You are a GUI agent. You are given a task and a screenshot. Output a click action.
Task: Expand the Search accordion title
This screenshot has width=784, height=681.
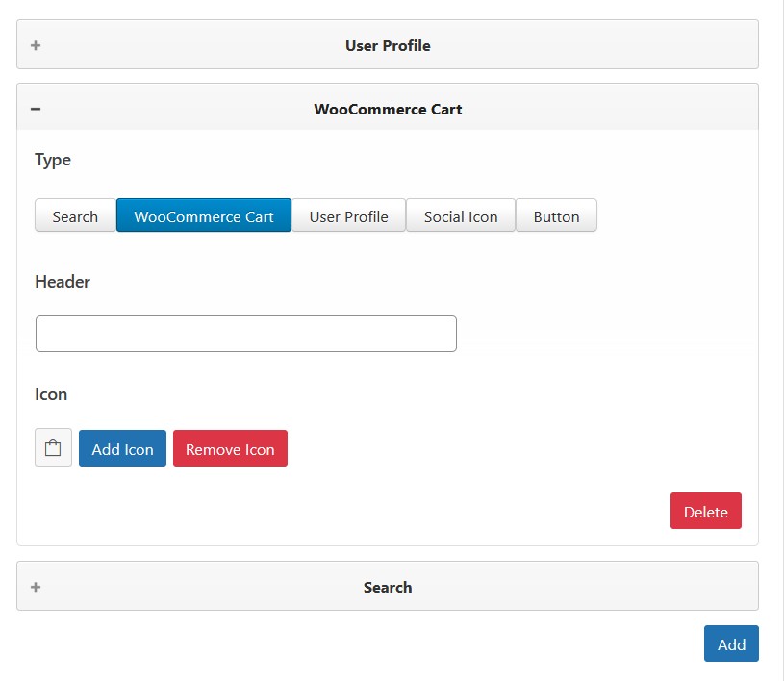coord(388,587)
